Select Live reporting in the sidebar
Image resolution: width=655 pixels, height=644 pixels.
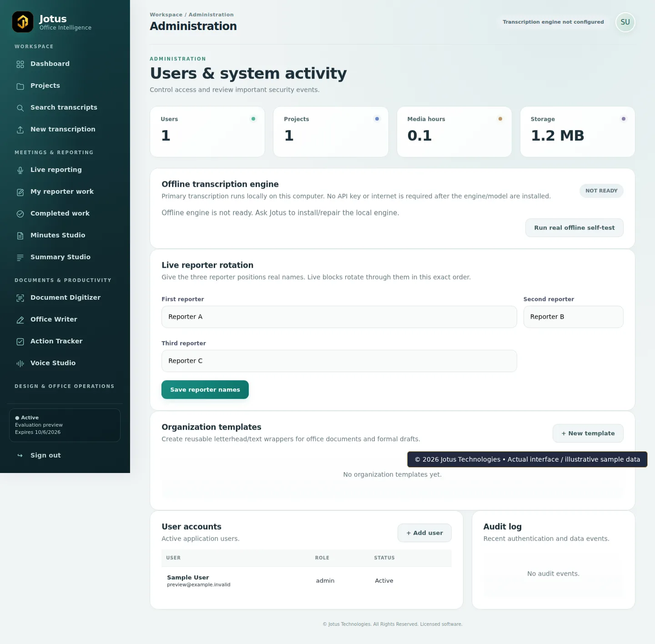coord(65,170)
